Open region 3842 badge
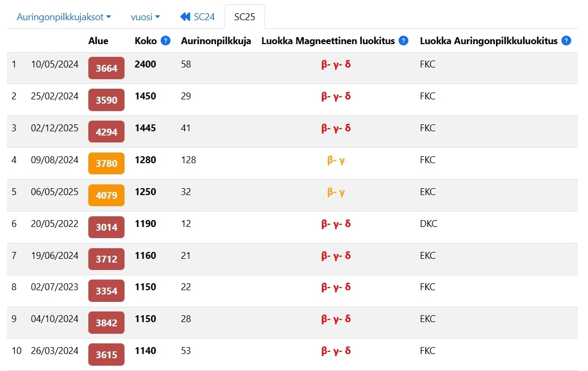 coord(106,323)
